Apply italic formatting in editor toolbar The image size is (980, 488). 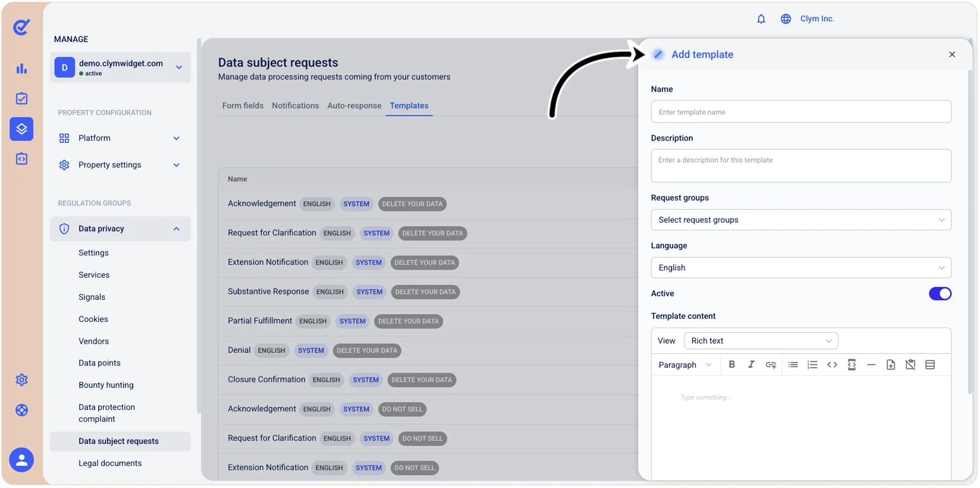pyautogui.click(x=751, y=364)
